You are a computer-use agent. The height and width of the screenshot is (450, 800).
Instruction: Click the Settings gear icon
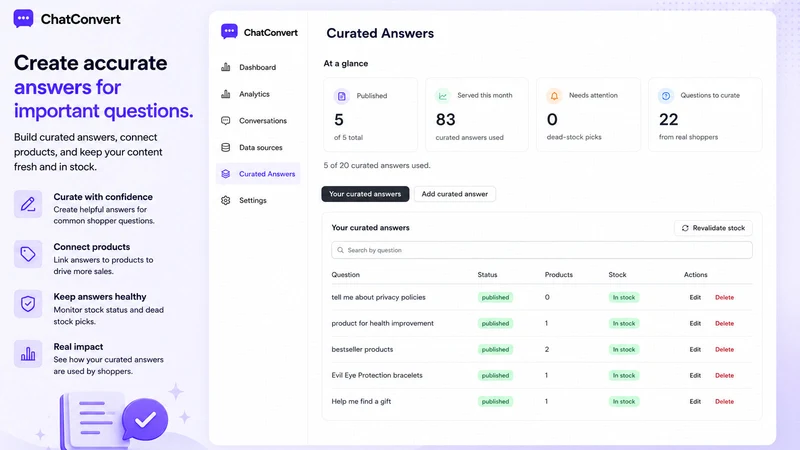coord(226,201)
